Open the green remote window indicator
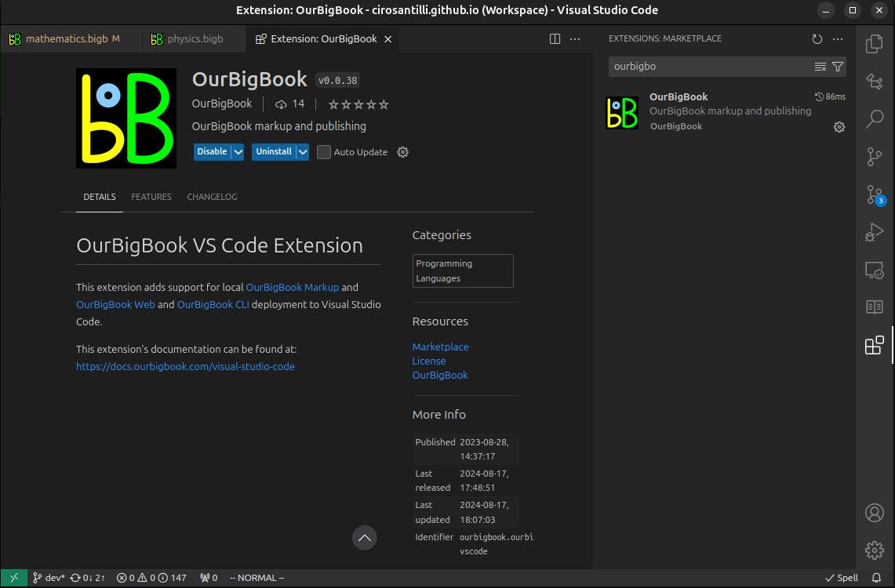 point(13,578)
